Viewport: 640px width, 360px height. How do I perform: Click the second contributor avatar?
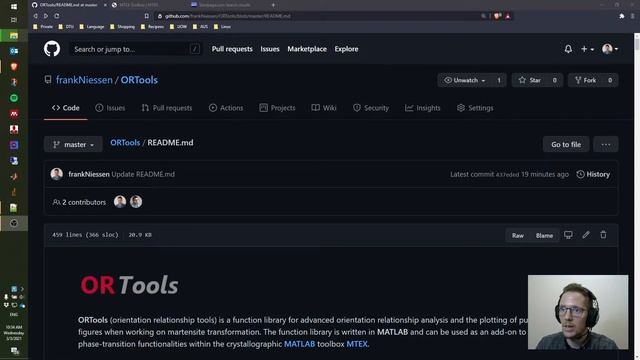136,202
